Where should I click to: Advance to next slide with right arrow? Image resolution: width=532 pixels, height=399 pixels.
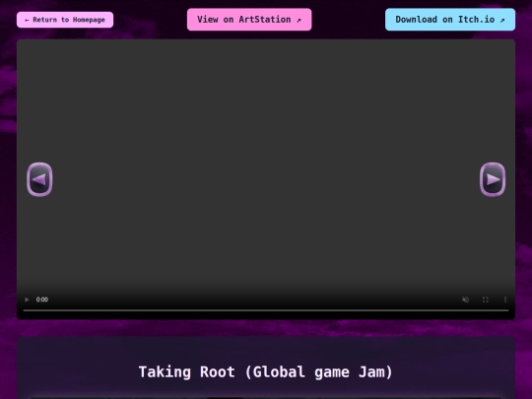click(x=493, y=179)
